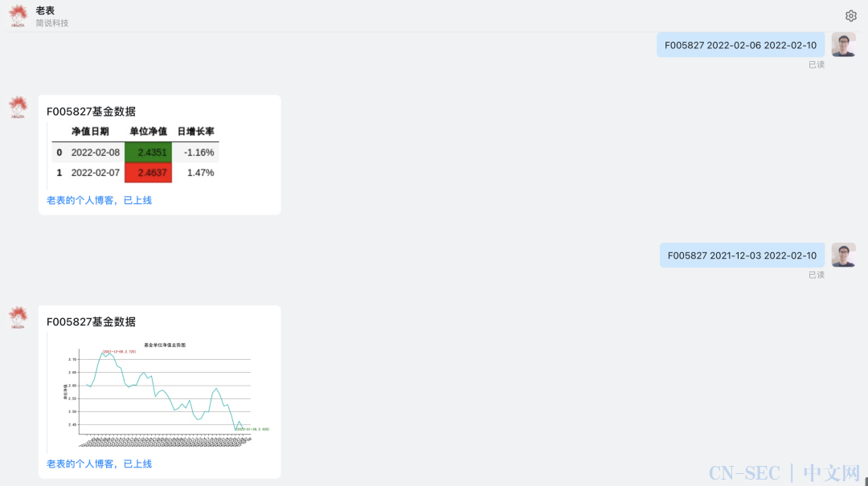Viewport: 868px width, 486px height.
Task: Open the settings gear icon
Action: pyautogui.click(x=851, y=16)
